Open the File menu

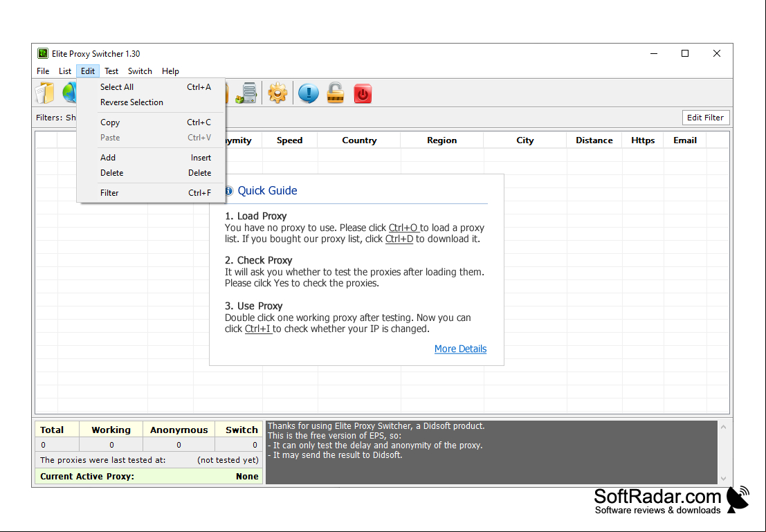pos(43,71)
